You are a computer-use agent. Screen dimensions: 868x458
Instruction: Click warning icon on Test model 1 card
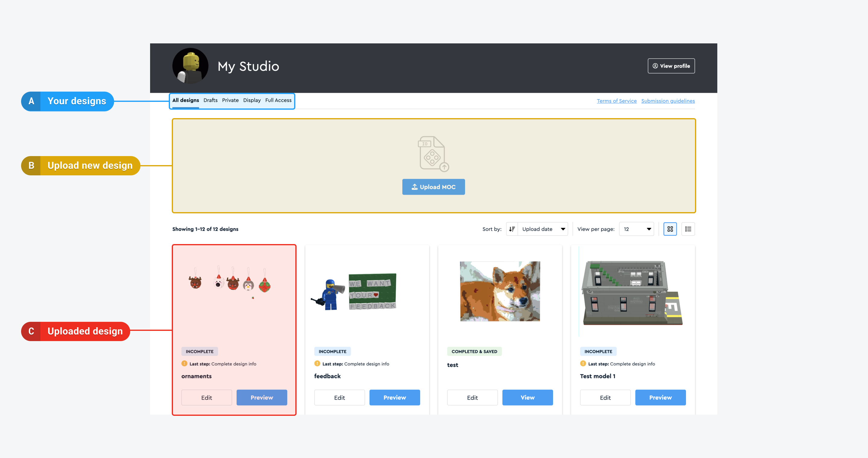(583, 364)
